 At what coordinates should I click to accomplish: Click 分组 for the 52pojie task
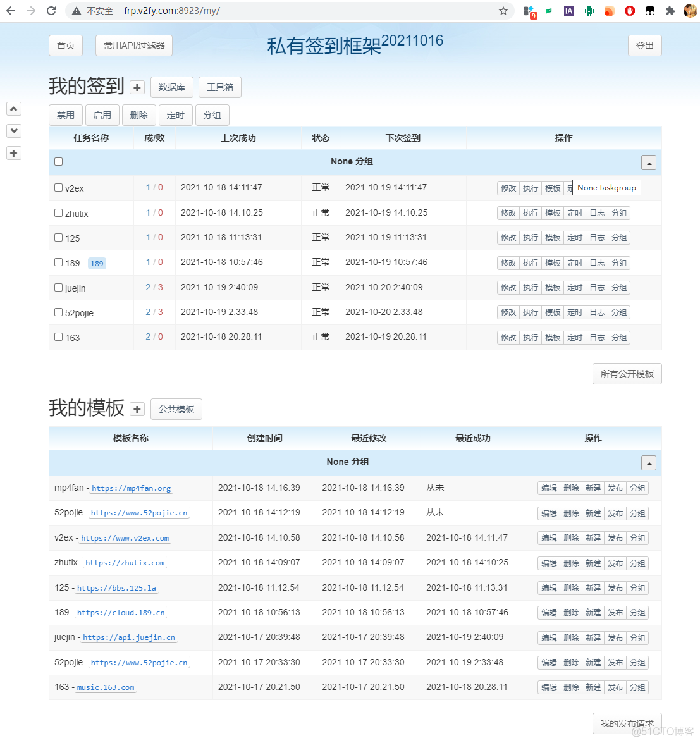click(x=619, y=312)
